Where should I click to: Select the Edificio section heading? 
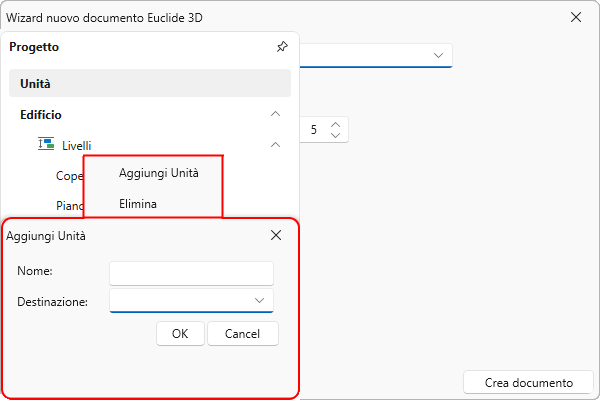tap(41, 114)
